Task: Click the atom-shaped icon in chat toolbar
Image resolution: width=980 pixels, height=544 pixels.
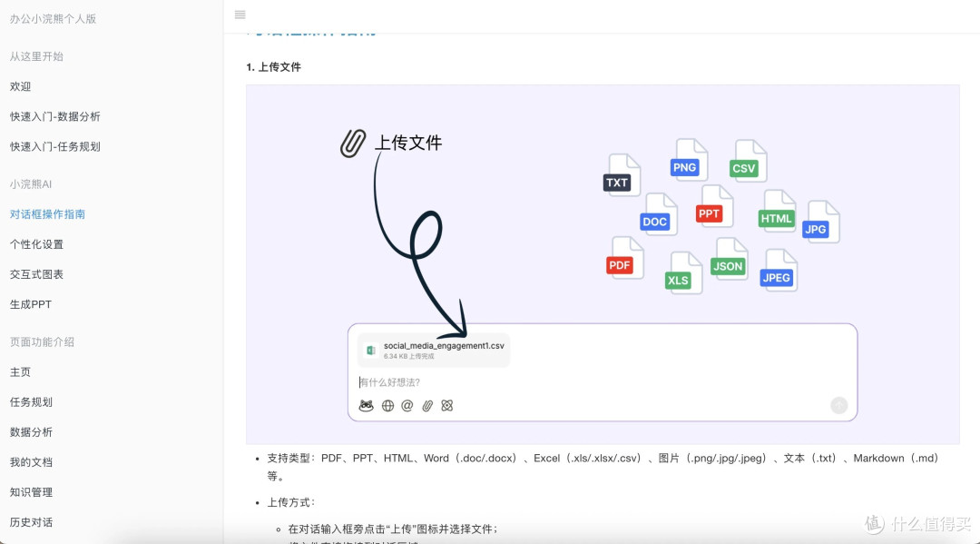Action: click(x=446, y=406)
